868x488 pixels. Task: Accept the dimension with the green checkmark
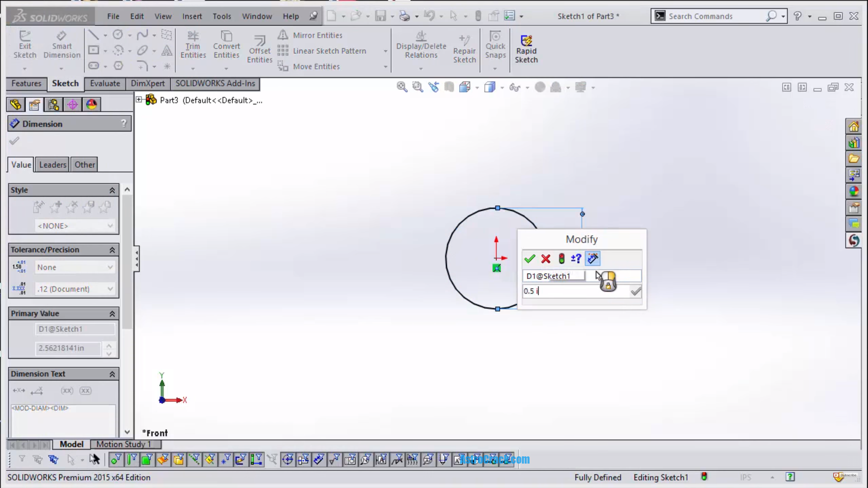pyautogui.click(x=529, y=258)
